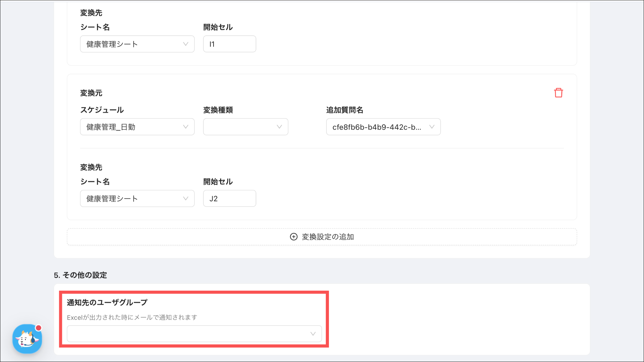Image resolution: width=644 pixels, height=362 pixels.
Task: Open the シート名 dropdown next to cell J2
Action: [x=137, y=198]
